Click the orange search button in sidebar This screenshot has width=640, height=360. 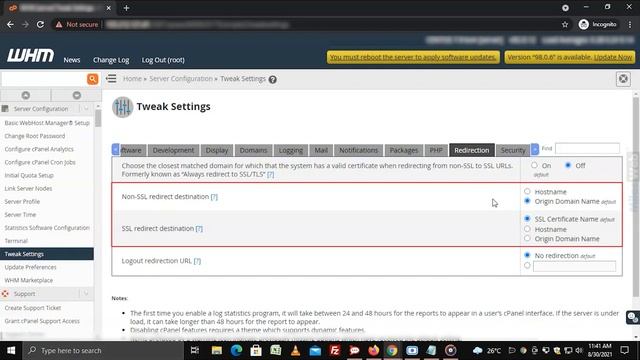click(x=93, y=79)
